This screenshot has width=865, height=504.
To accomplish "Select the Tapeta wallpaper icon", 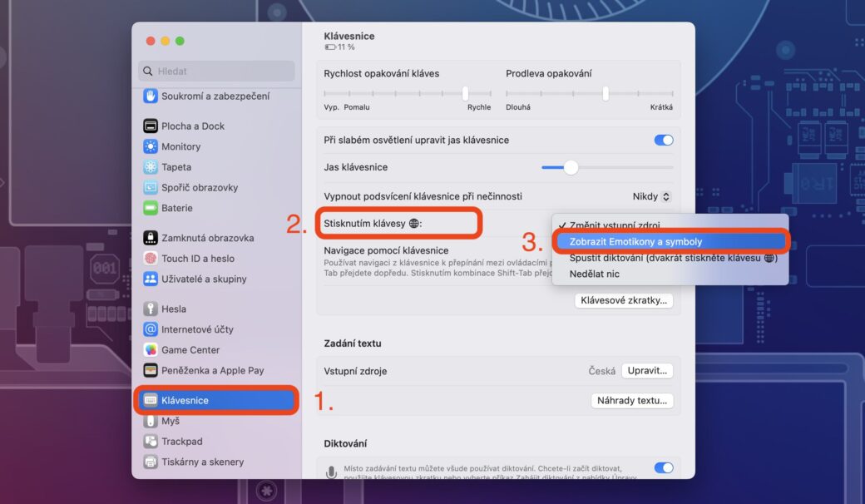I will point(151,167).
